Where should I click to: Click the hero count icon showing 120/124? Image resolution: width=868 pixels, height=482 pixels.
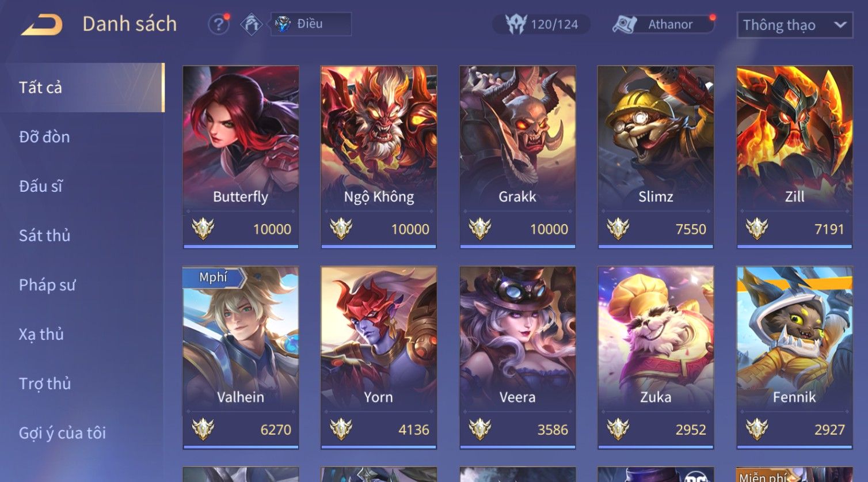(x=516, y=24)
